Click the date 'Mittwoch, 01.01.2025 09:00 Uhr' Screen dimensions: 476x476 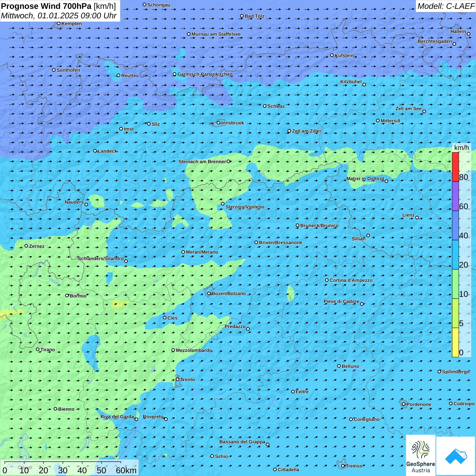[x=59, y=16]
